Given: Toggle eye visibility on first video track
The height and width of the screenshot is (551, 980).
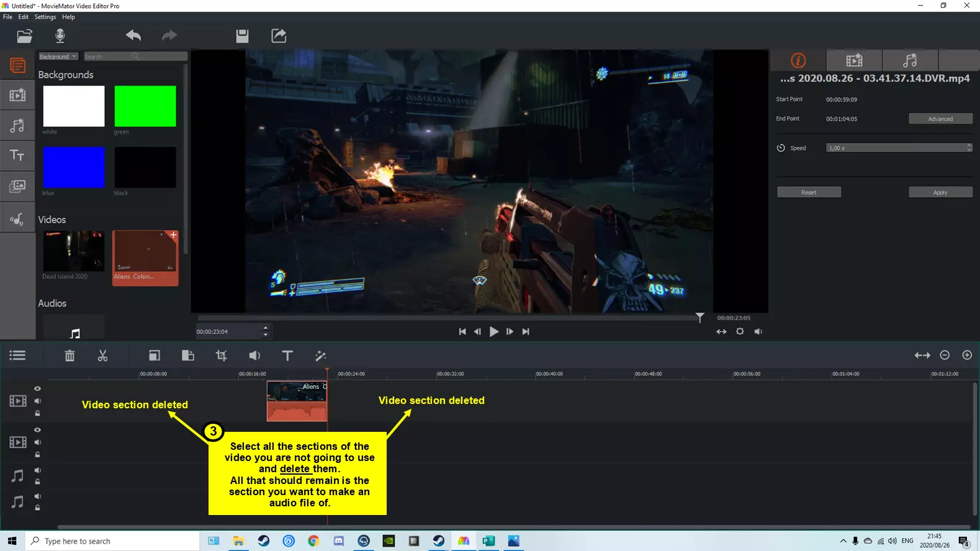Looking at the screenshot, I should click(x=37, y=388).
